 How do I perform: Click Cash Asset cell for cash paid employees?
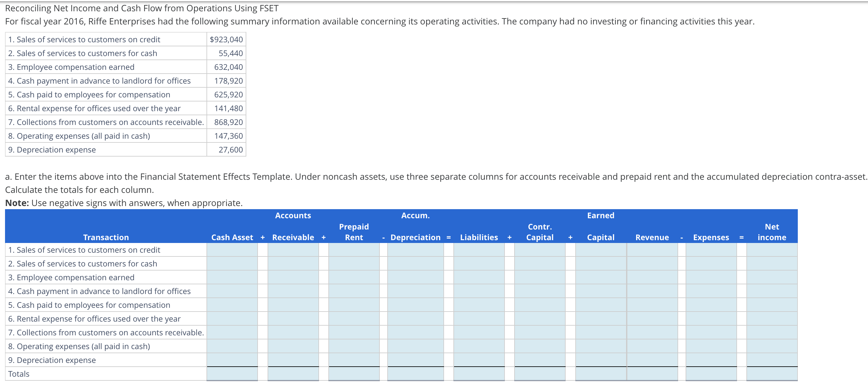pos(232,305)
